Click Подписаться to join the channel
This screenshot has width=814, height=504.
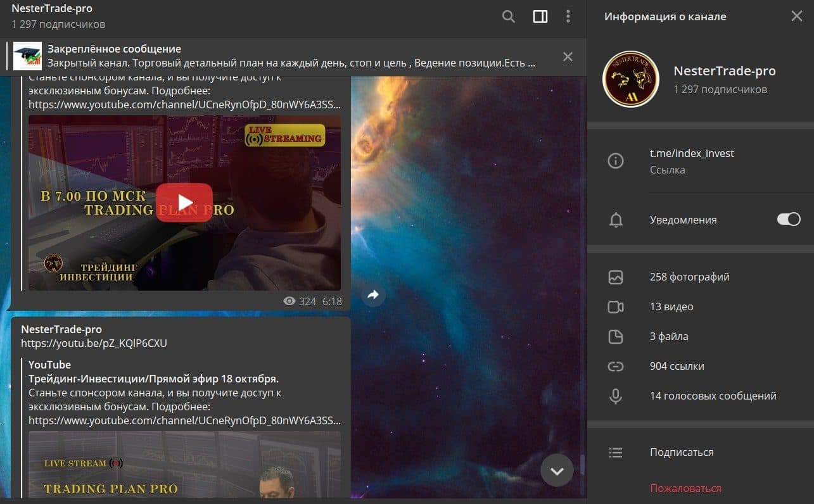tap(682, 452)
